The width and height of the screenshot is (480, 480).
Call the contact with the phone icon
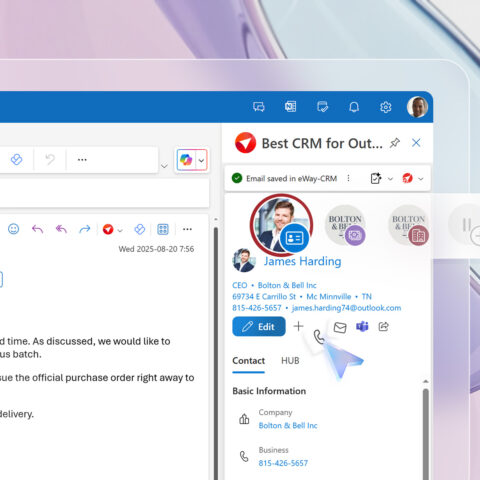coord(319,337)
